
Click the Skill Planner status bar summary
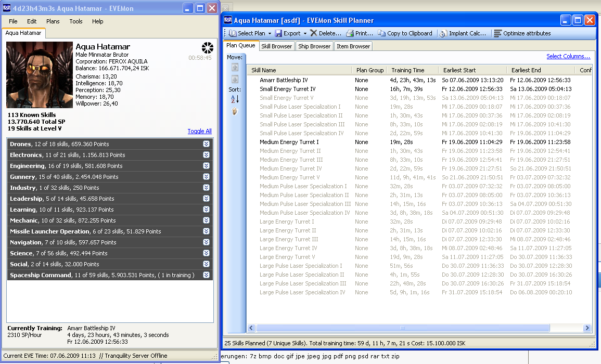pos(344,343)
